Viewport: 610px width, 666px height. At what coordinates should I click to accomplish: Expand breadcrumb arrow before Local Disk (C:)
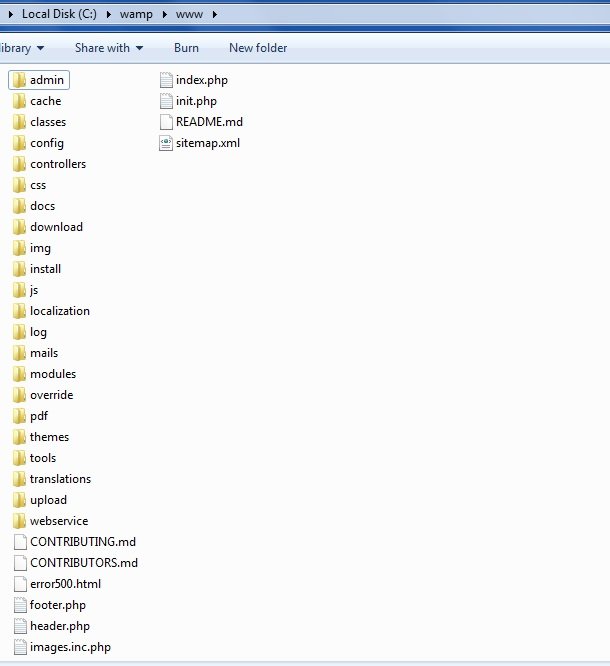(x=11, y=14)
